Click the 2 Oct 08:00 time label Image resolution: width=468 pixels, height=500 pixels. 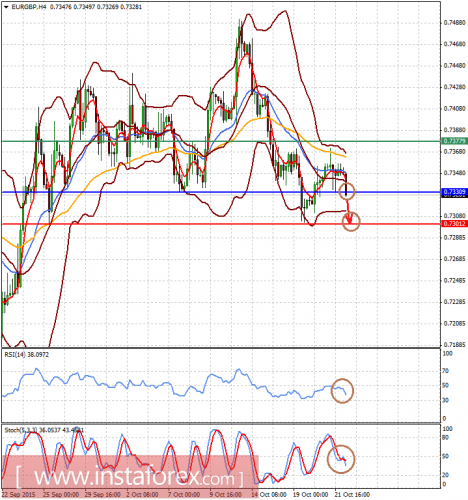(143, 494)
